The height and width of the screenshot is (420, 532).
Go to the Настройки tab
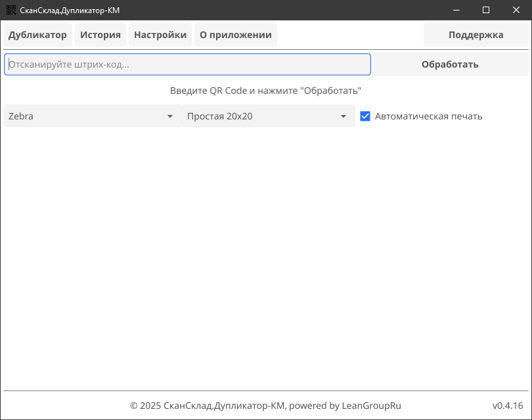click(160, 35)
